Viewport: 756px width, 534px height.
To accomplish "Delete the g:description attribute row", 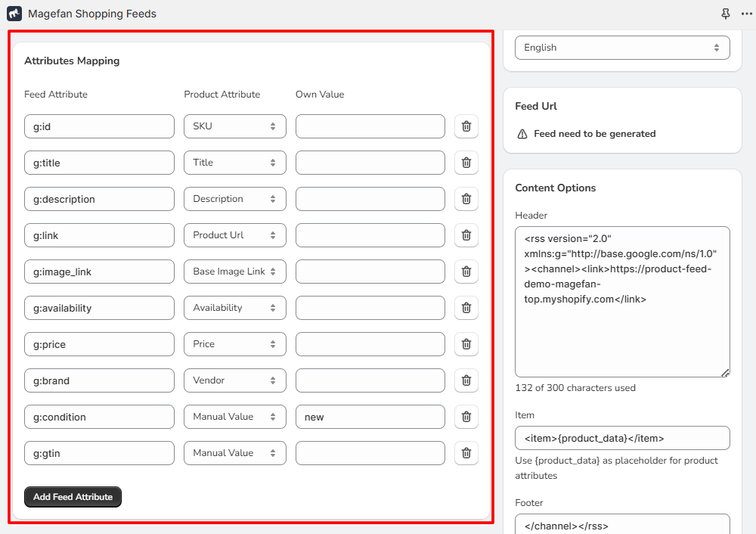I will pyautogui.click(x=466, y=199).
